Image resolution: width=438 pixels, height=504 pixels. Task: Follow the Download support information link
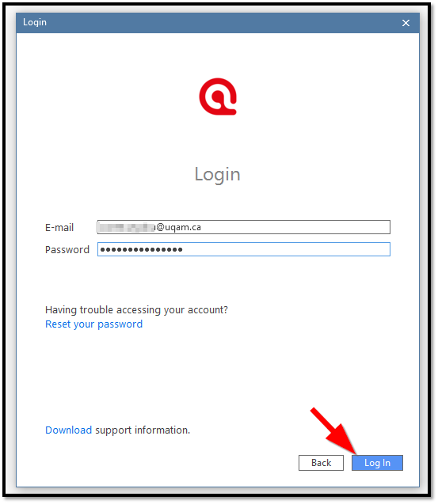click(69, 430)
